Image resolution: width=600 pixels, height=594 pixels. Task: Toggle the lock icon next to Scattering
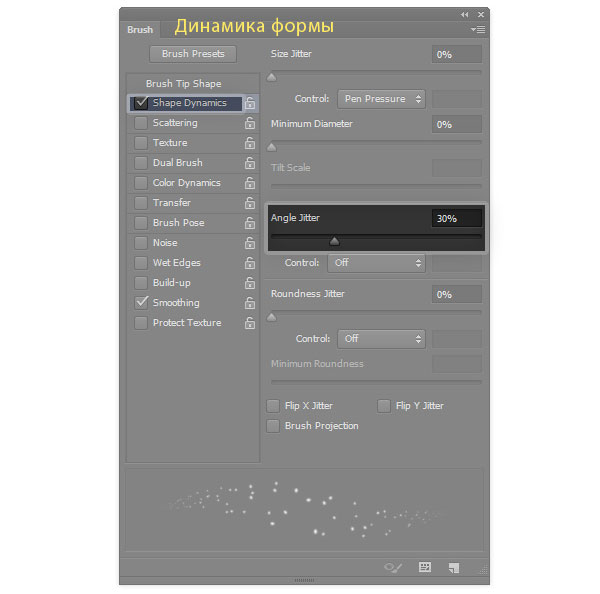pyautogui.click(x=250, y=122)
